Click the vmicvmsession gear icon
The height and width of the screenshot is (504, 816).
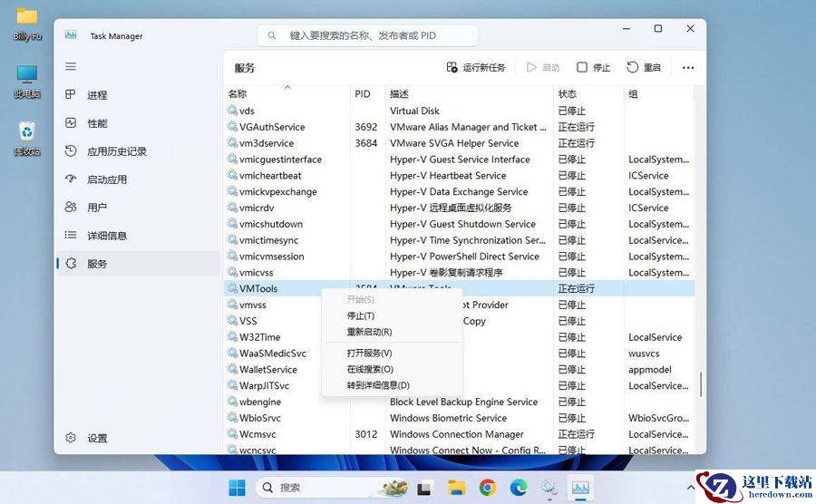tap(232, 256)
